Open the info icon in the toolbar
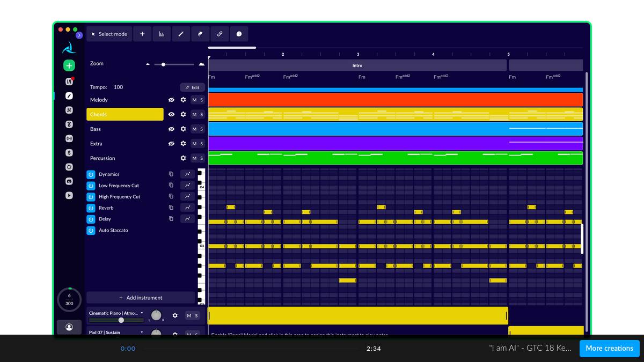The width and height of the screenshot is (644, 362). coord(239,34)
